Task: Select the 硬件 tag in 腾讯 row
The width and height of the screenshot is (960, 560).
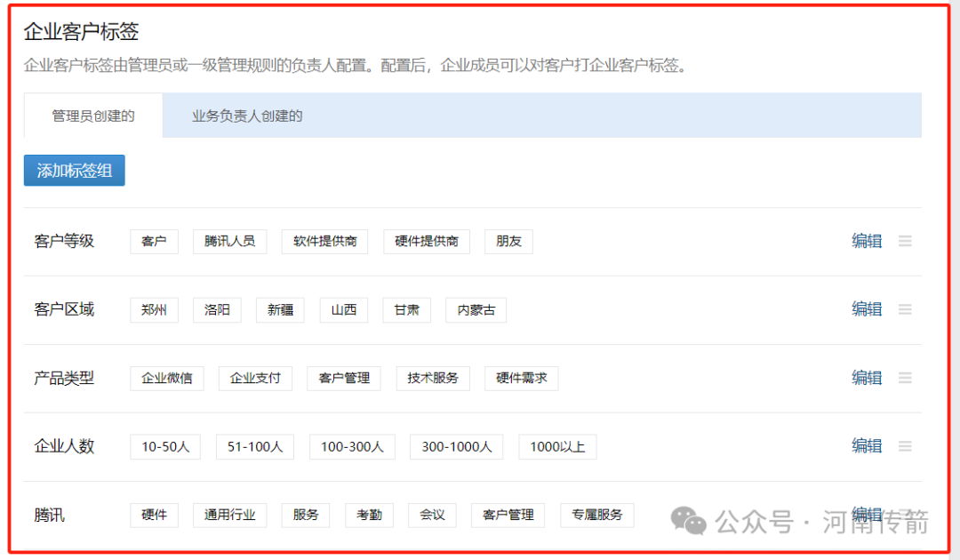Action: pyautogui.click(x=154, y=516)
